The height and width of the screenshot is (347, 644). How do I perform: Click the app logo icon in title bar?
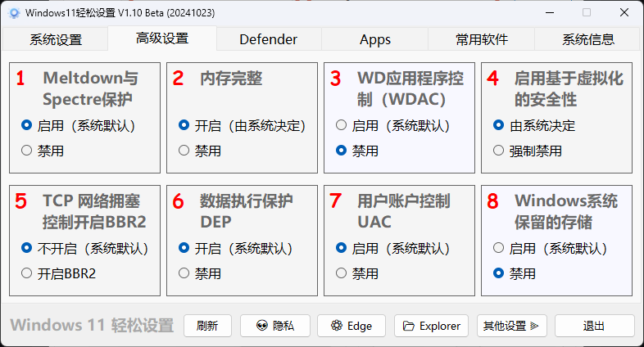[x=14, y=13]
